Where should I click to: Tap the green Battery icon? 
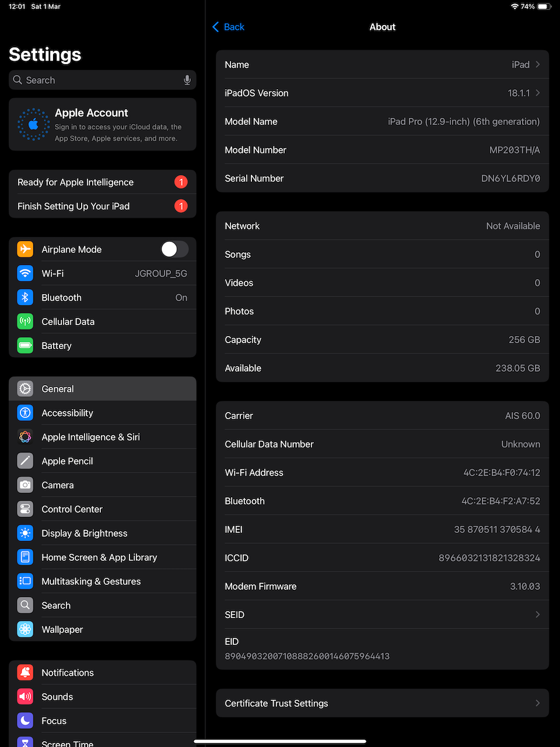[x=25, y=345]
